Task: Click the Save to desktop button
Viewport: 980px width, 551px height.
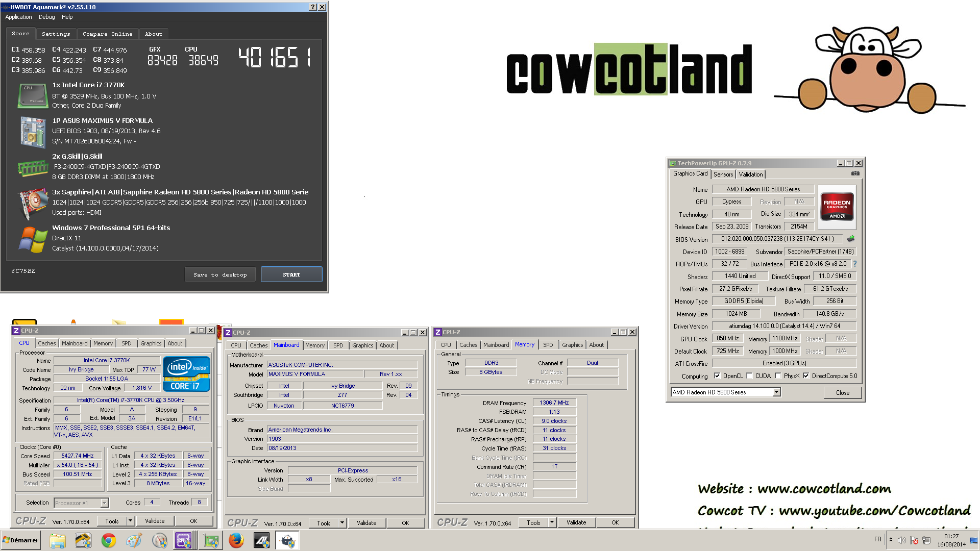Action: [x=220, y=274]
